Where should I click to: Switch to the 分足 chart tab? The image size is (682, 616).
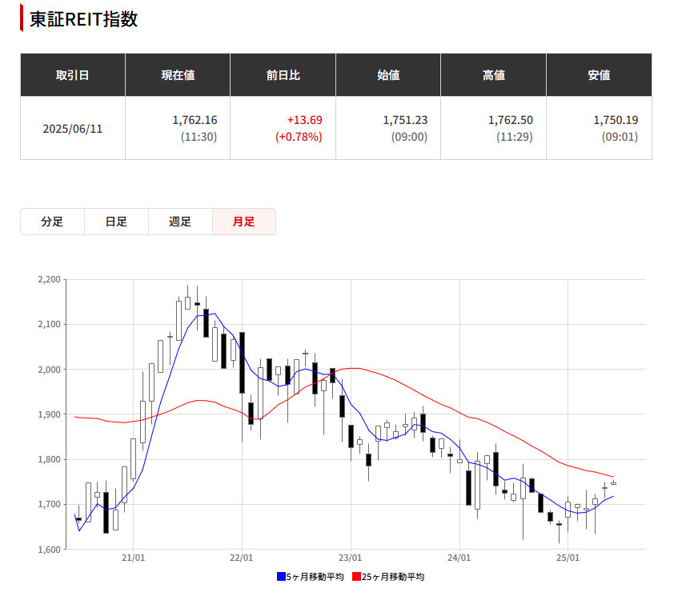coord(52,222)
